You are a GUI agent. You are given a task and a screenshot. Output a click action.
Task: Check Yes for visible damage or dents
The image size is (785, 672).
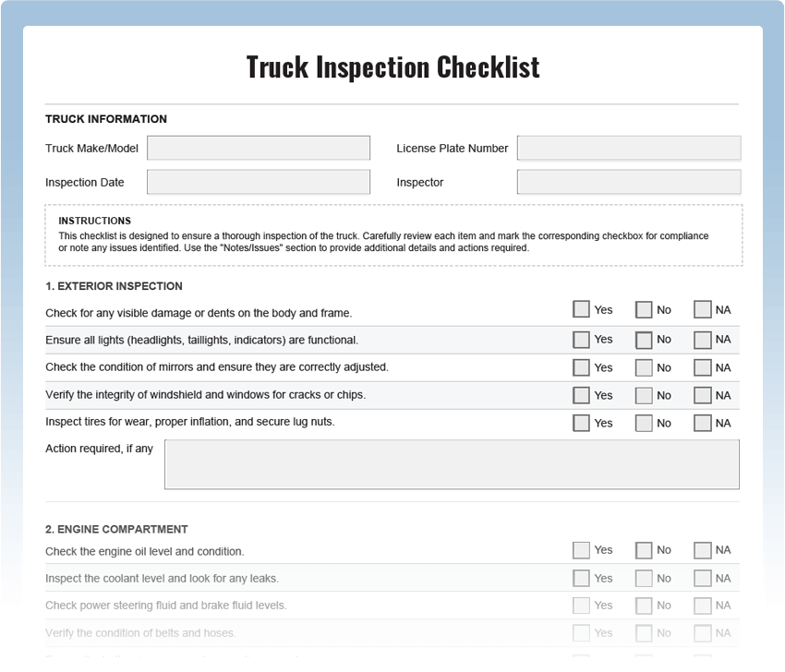click(x=581, y=310)
